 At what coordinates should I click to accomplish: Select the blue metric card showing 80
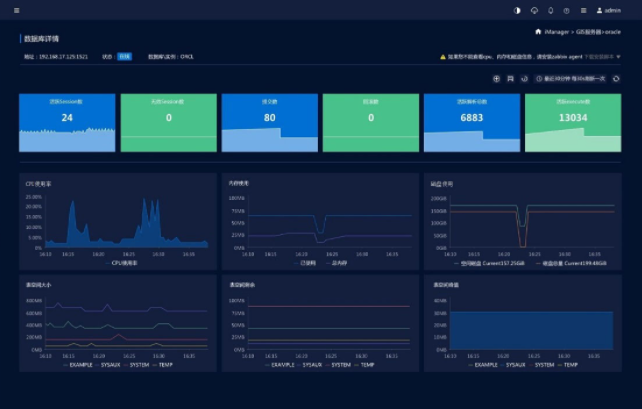pos(269,123)
